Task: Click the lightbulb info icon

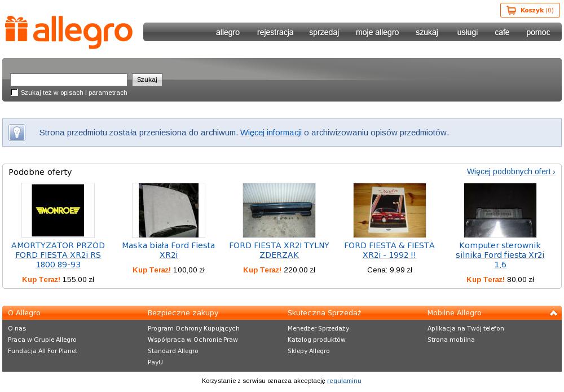Action: pyautogui.click(x=17, y=133)
